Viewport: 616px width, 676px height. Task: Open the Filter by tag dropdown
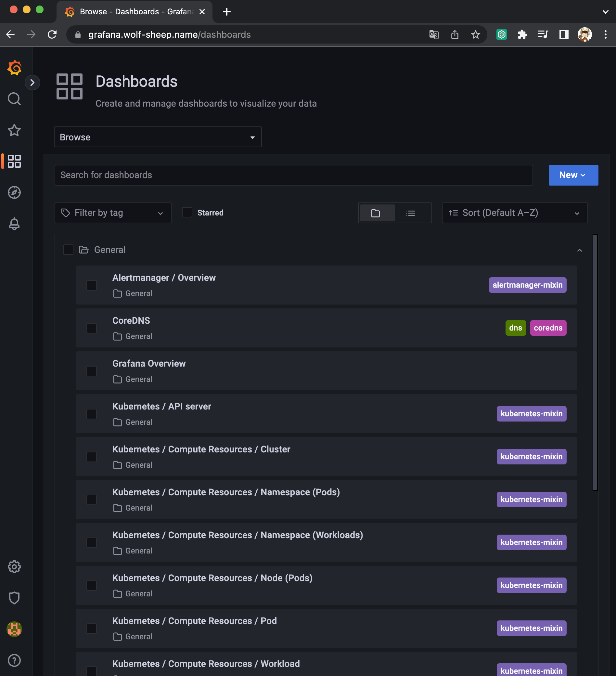pos(113,213)
